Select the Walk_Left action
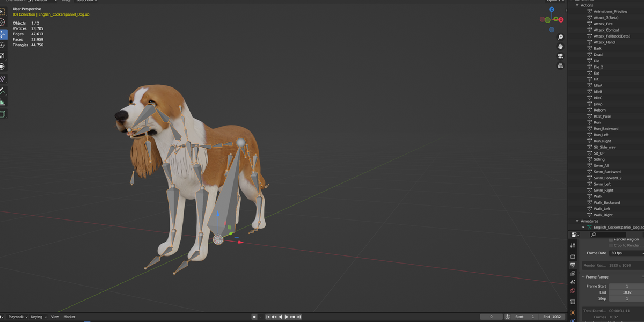The width and height of the screenshot is (644, 322). (x=602, y=209)
